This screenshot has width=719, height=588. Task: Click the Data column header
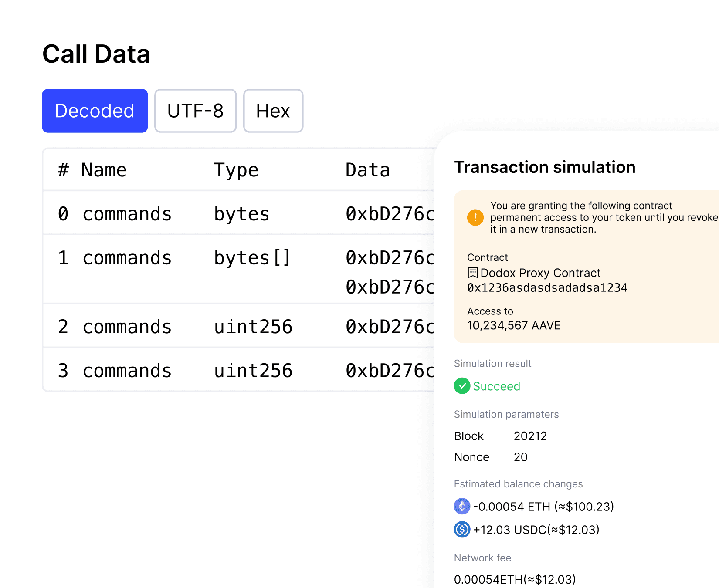pos(368,170)
